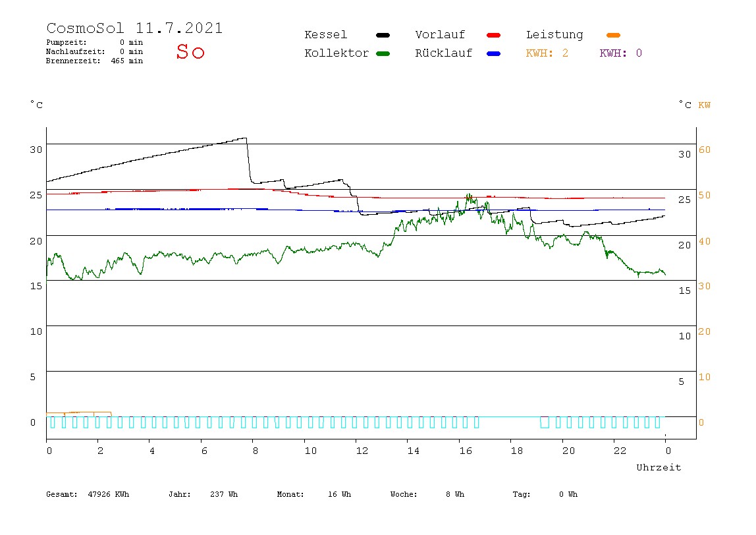Click the orange '60' KW axis value

(x=705, y=150)
